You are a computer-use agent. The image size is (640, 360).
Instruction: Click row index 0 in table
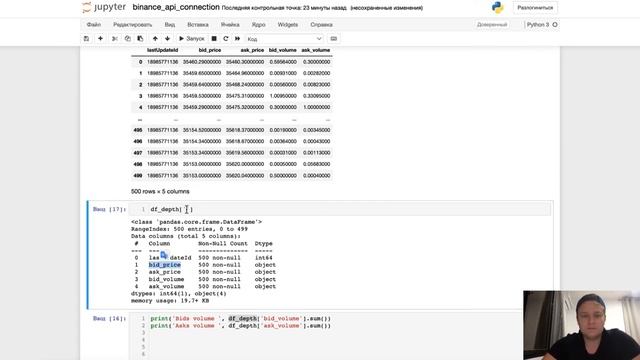pyautogui.click(x=140, y=62)
